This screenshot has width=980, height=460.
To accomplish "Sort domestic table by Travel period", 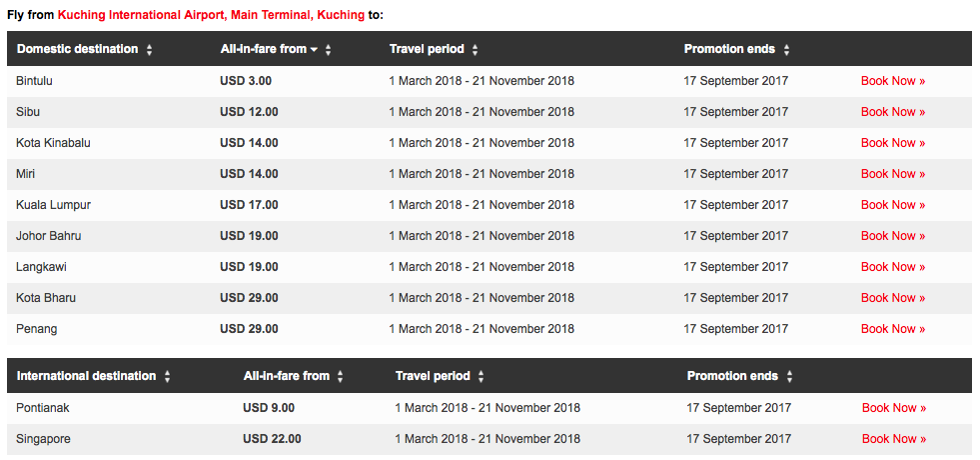I will [475, 50].
